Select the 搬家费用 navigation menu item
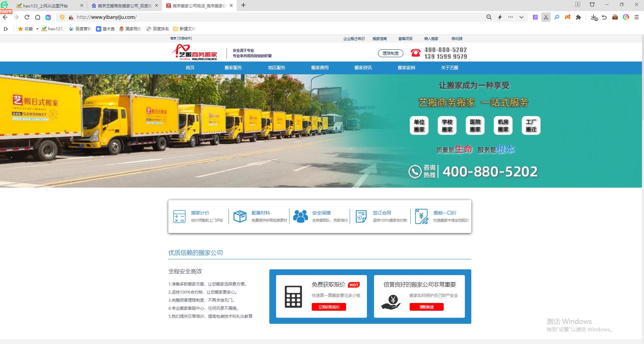Screen dimensions: 644x344 point(320,68)
